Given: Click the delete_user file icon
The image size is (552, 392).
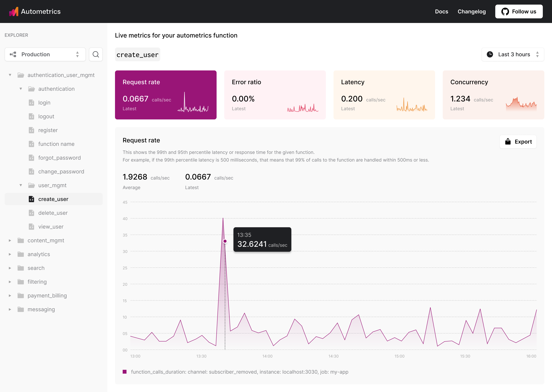Looking at the screenshot, I should click(31, 213).
